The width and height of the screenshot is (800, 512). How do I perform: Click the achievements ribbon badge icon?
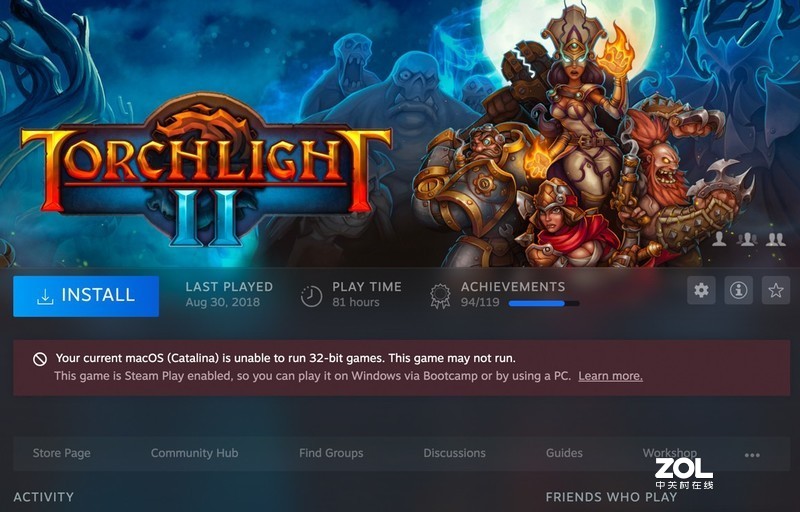click(x=440, y=296)
